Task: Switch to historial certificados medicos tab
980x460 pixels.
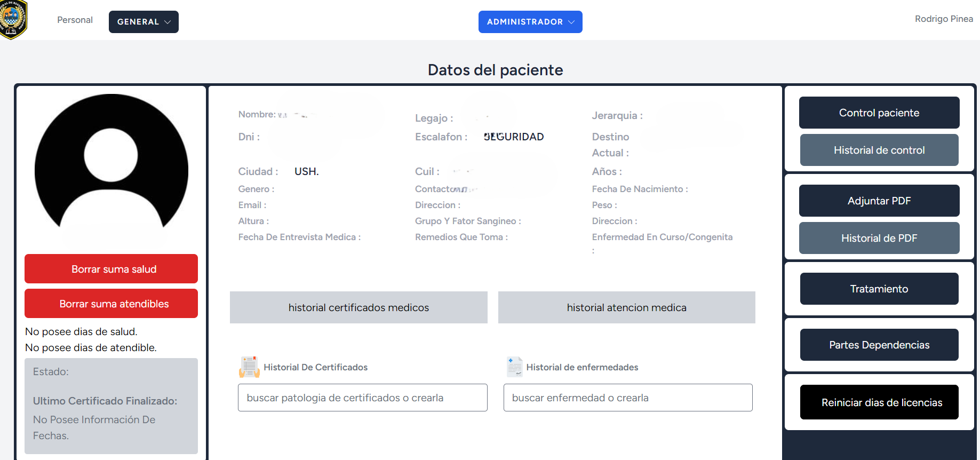Action: [x=358, y=307]
